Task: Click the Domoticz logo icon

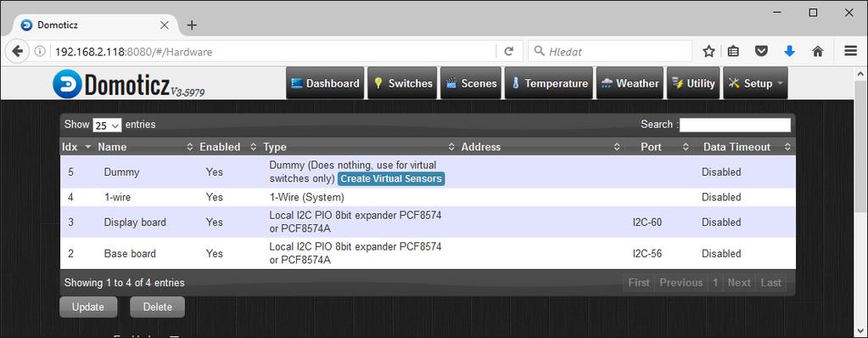Action: pos(67,84)
